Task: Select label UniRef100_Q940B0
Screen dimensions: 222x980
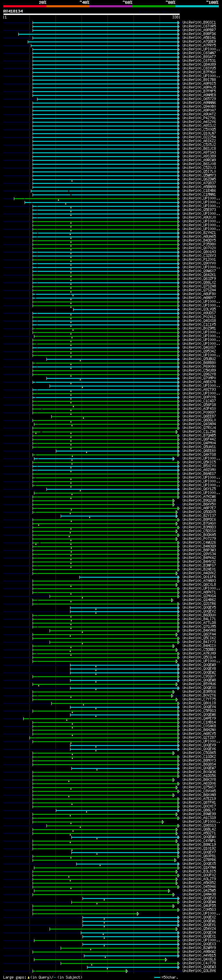Action: pos(199,106)
